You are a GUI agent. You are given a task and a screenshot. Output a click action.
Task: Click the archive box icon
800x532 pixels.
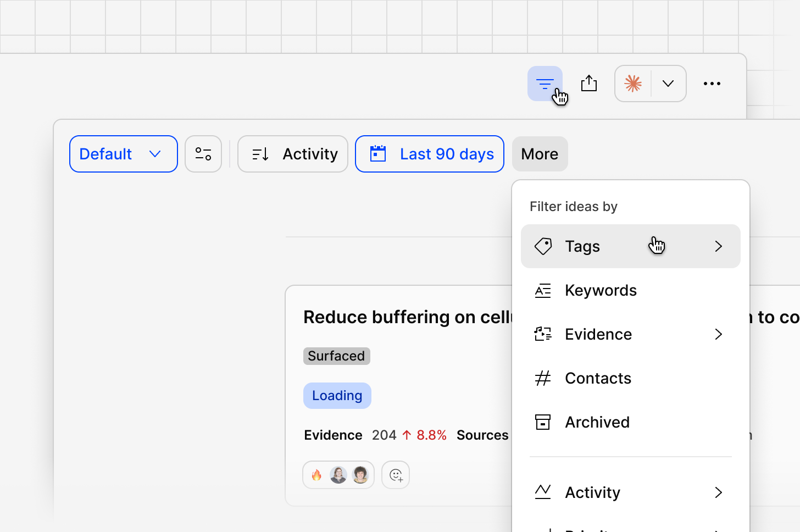543,422
